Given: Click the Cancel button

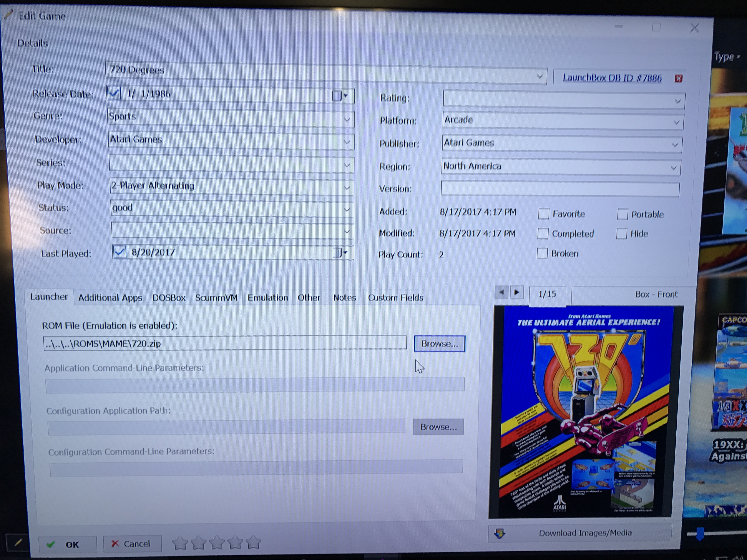Looking at the screenshot, I should point(132,544).
